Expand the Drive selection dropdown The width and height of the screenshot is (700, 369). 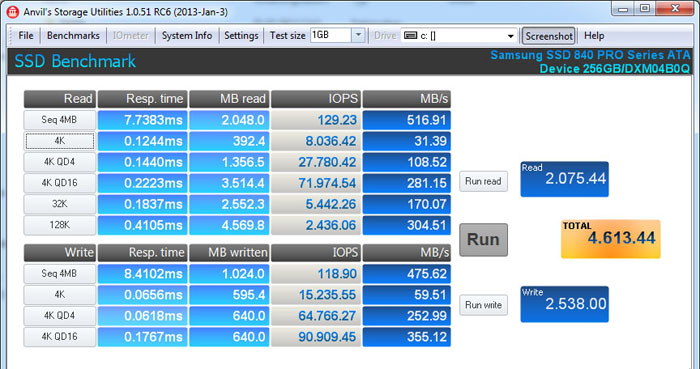510,36
